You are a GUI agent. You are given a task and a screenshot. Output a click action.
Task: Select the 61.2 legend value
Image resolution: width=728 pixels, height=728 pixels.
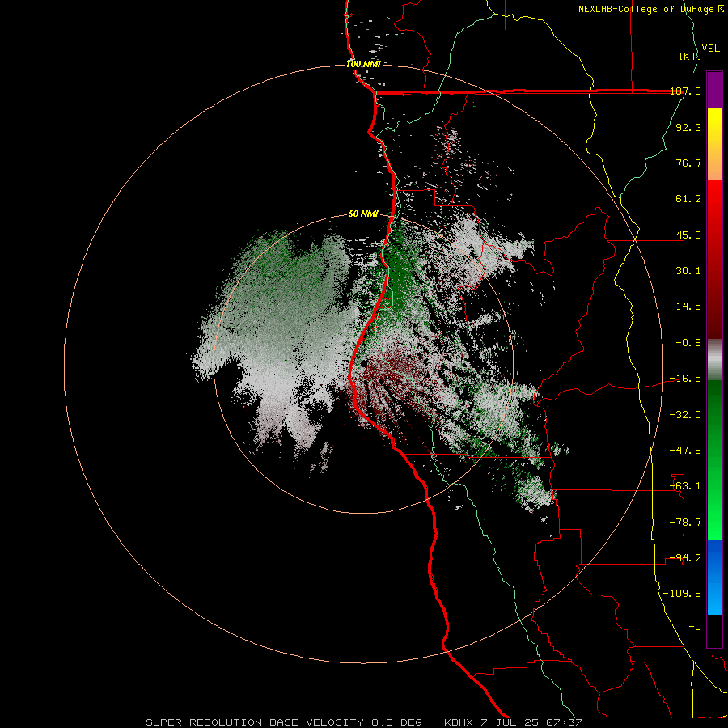click(x=688, y=199)
